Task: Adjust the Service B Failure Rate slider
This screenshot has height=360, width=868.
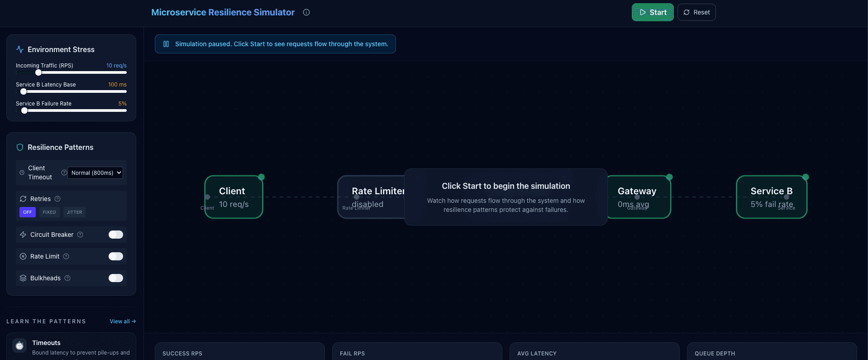Action: click(x=71, y=110)
